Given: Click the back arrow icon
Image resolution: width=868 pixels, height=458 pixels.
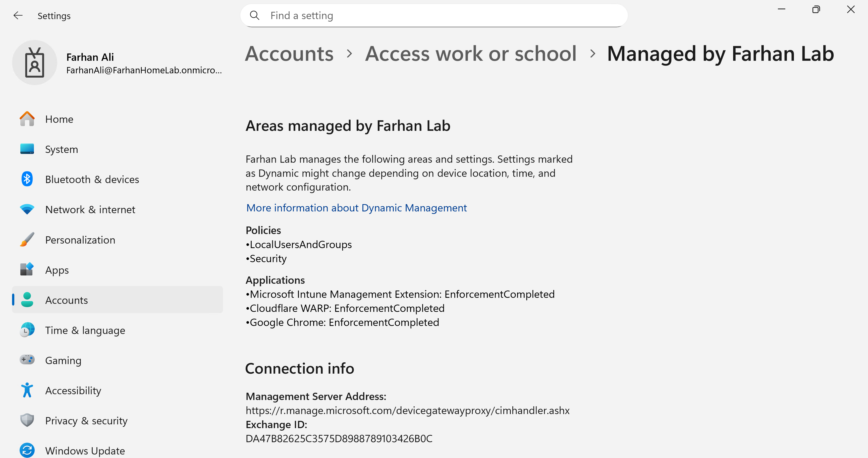Looking at the screenshot, I should [18, 16].
